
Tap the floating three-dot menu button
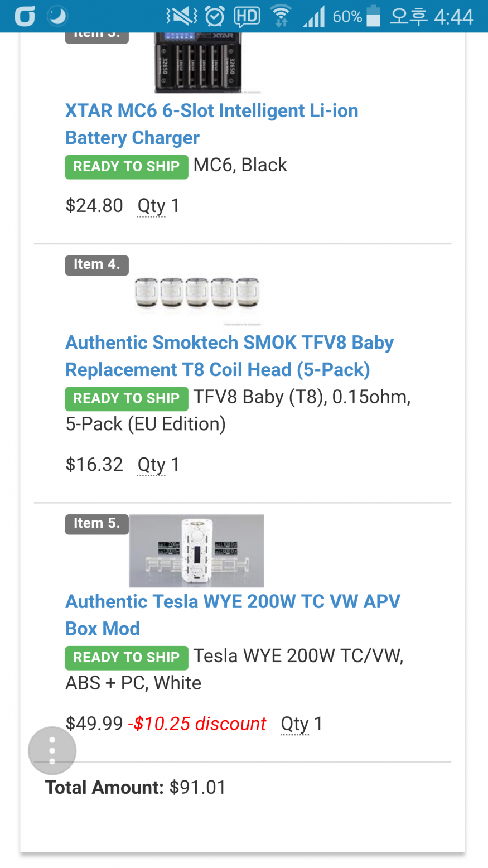52,751
